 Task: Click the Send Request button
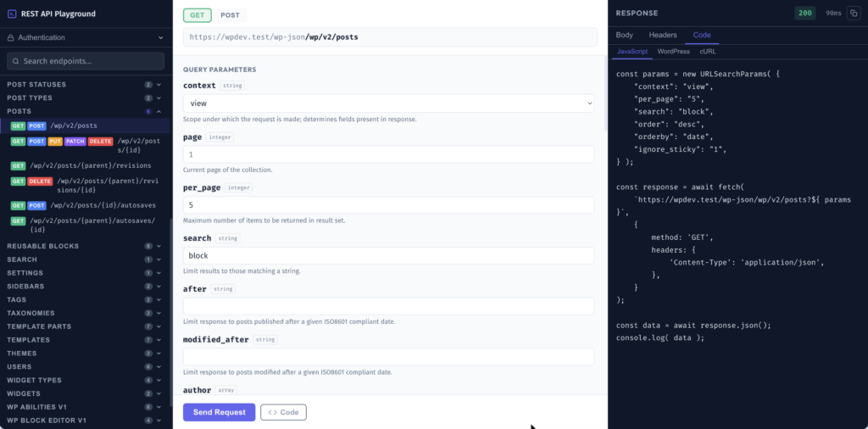pyautogui.click(x=220, y=412)
